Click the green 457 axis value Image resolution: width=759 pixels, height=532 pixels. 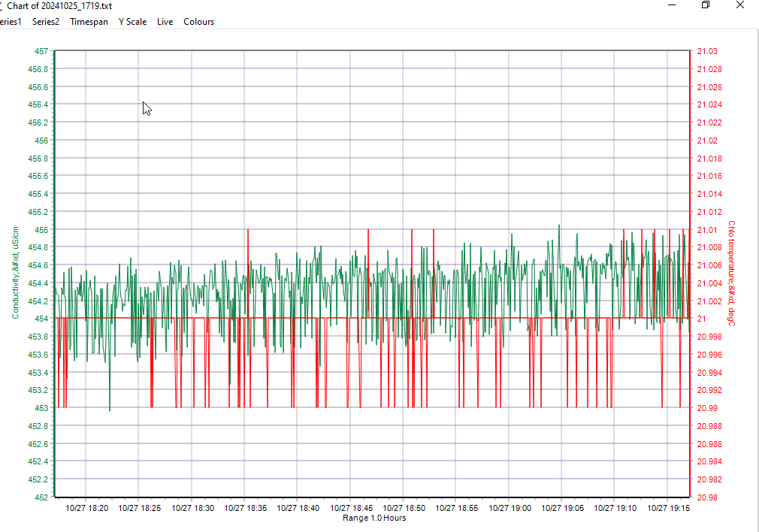click(41, 51)
